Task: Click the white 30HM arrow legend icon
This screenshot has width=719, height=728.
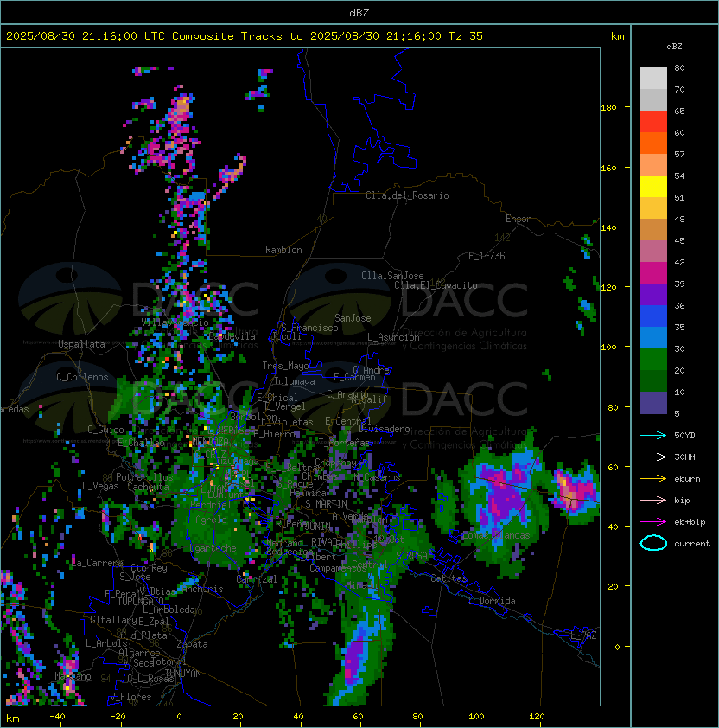Action: pos(653,457)
